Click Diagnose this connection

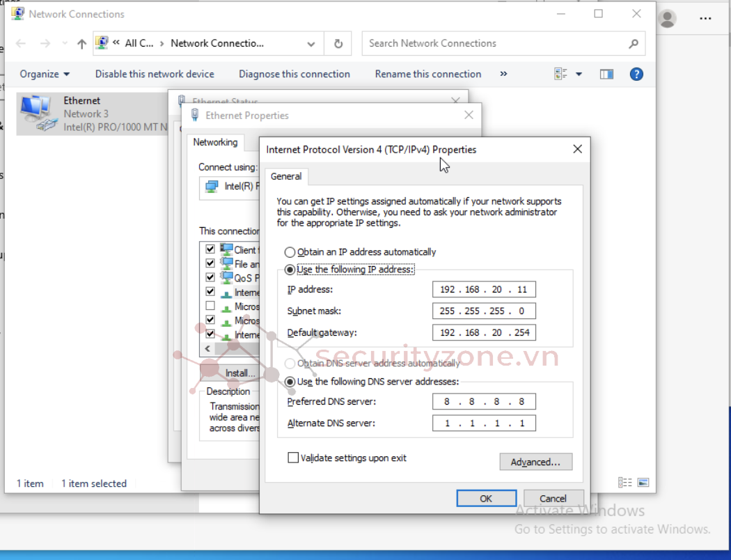click(x=294, y=74)
